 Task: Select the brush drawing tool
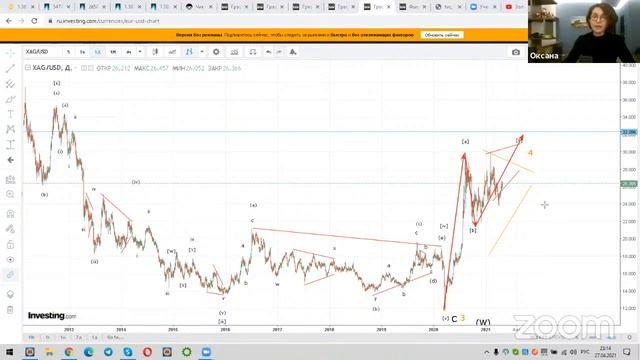pos(10,99)
